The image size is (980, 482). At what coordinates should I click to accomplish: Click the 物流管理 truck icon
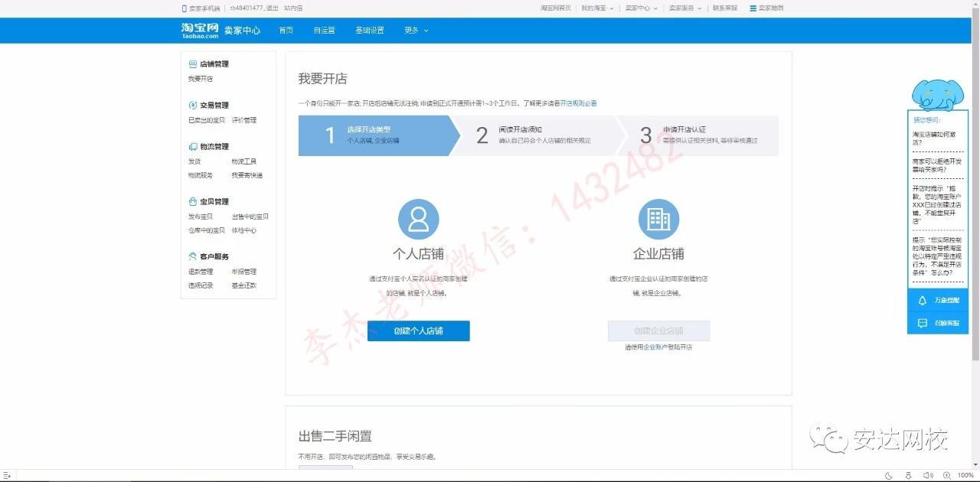point(193,147)
